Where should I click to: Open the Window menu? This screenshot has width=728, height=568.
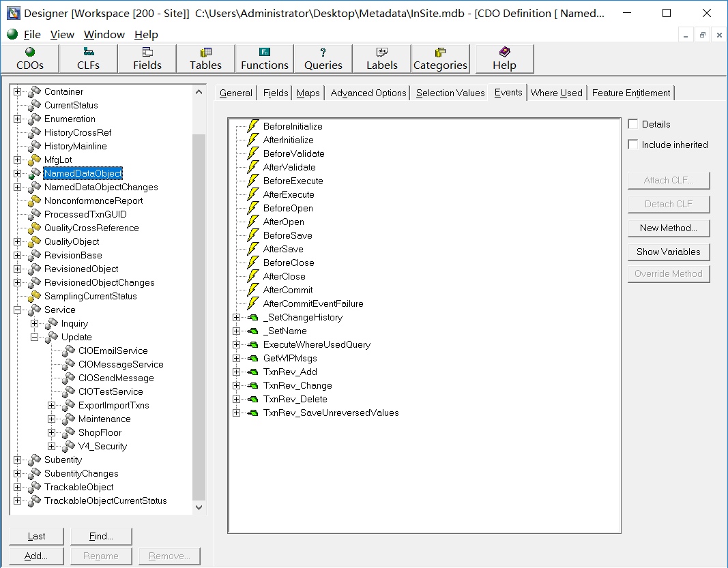(104, 34)
